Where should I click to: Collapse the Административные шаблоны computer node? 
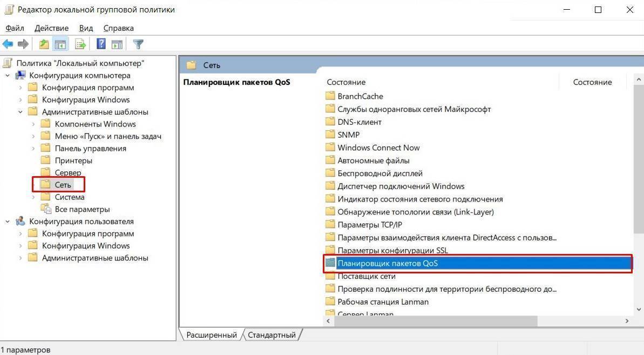point(21,112)
